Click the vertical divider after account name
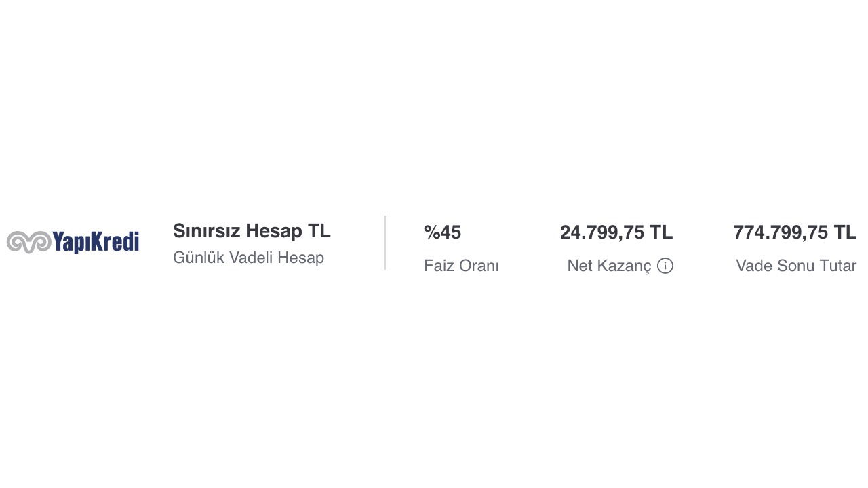The width and height of the screenshot is (868, 488). coord(385,243)
